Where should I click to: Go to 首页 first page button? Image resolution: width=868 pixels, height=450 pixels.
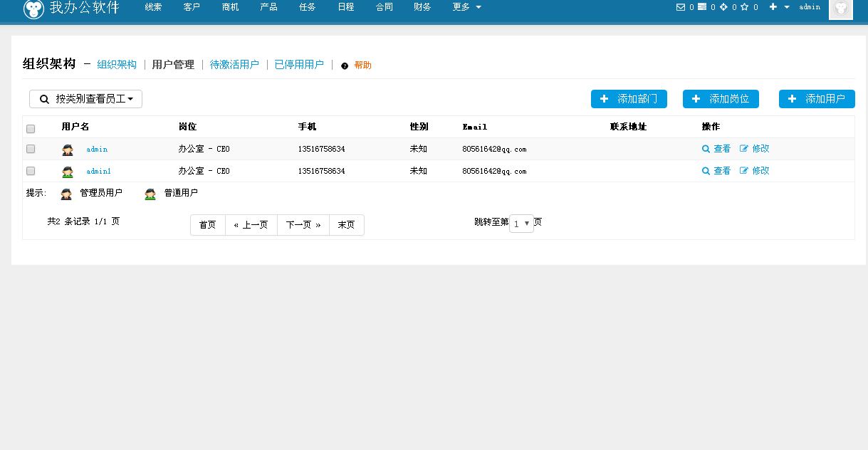point(208,225)
